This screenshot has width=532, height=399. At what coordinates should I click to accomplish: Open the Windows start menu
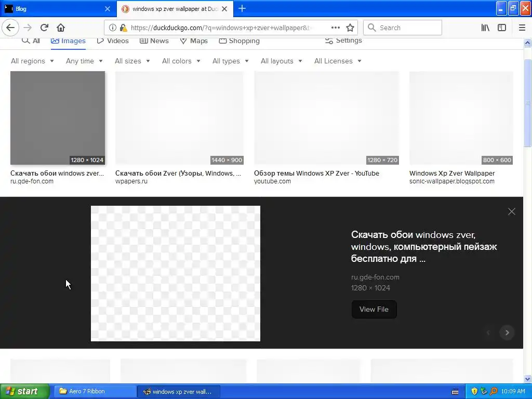pyautogui.click(x=25, y=391)
